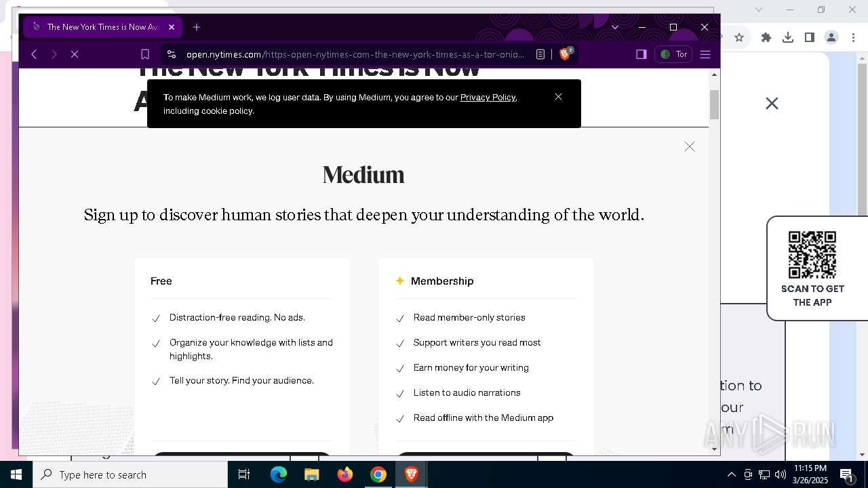View site information icon in address bar
Image resolution: width=868 pixels, height=488 pixels.
(172, 54)
